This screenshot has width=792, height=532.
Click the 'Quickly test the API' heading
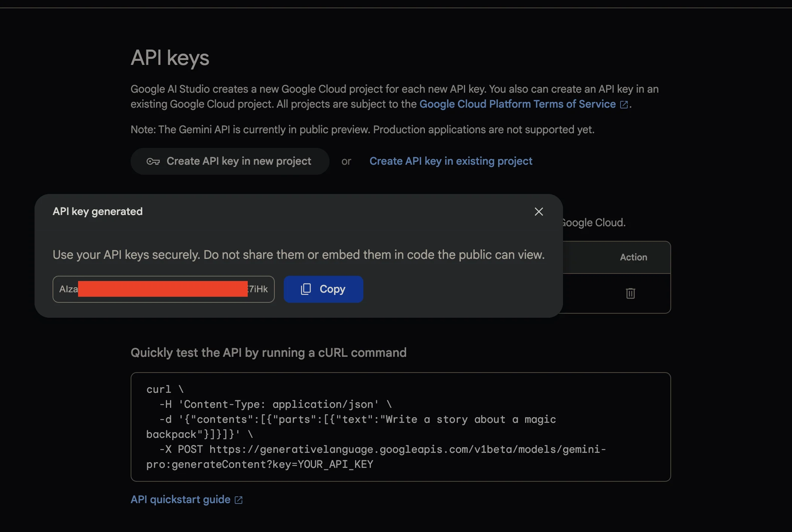(x=268, y=353)
